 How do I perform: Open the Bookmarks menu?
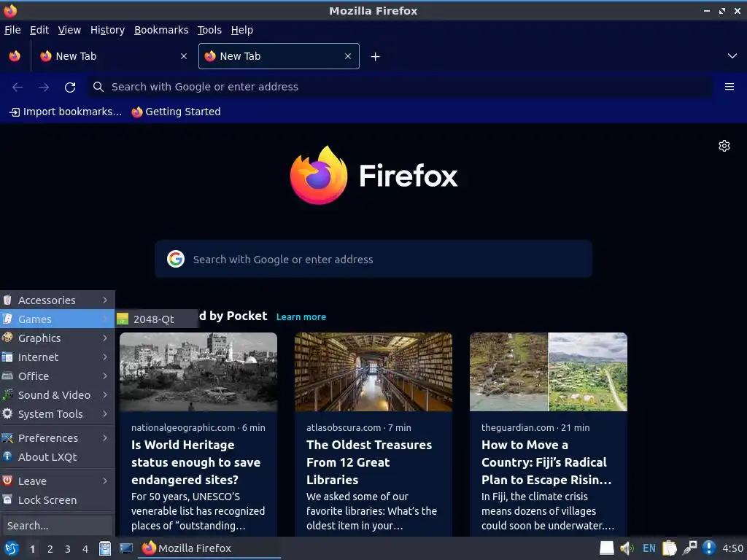coord(161,30)
